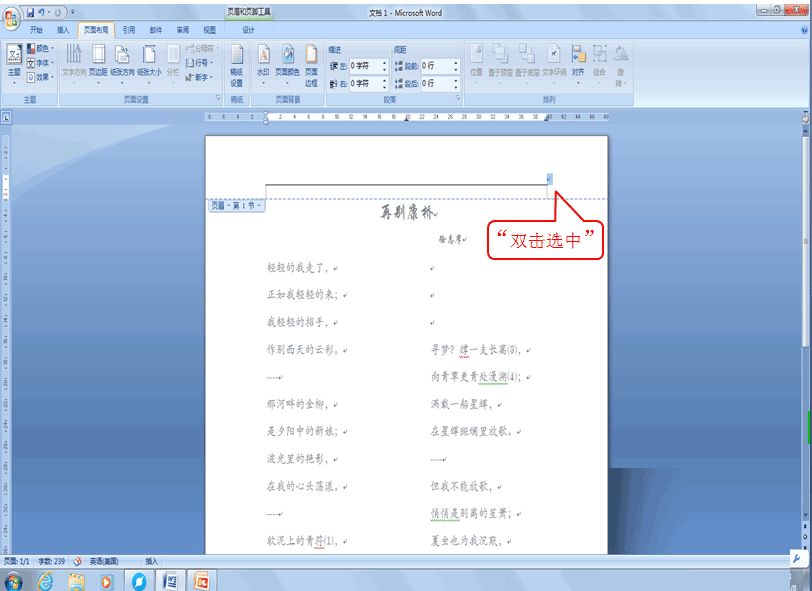
Task: Choose 纸张方向 page orientation
Action: (x=122, y=64)
